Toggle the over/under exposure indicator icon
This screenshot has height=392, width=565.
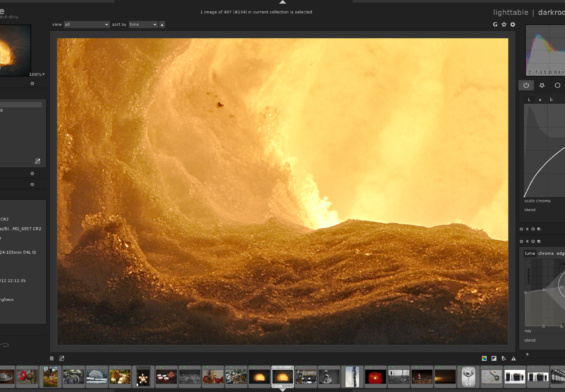pyautogui.click(x=494, y=358)
